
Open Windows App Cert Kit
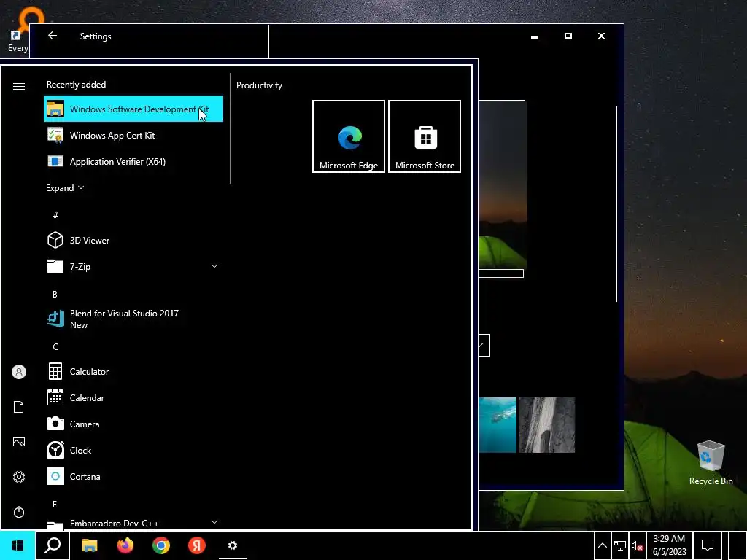pos(133,135)
